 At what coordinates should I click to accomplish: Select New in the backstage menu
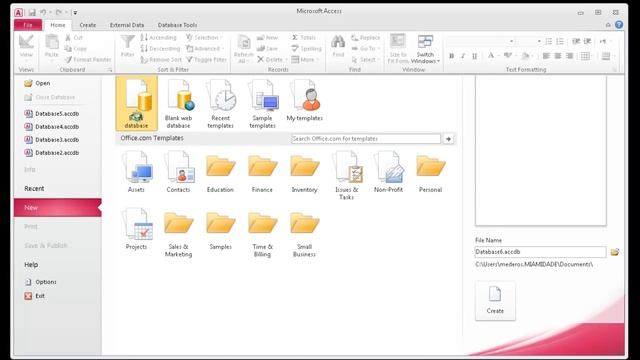(57, 208)
